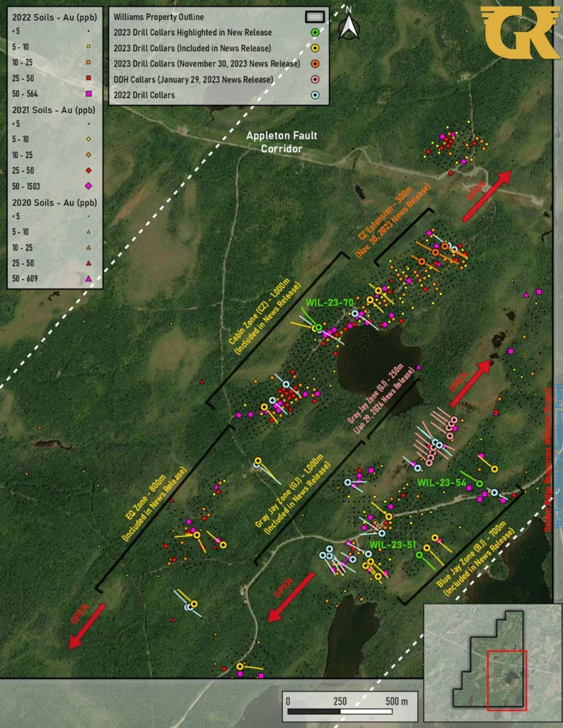The width and height of the screenshot is (563, 728).
Task: Click the gold GR company logo
Action: pyautogui.click(x=521, y=32)
